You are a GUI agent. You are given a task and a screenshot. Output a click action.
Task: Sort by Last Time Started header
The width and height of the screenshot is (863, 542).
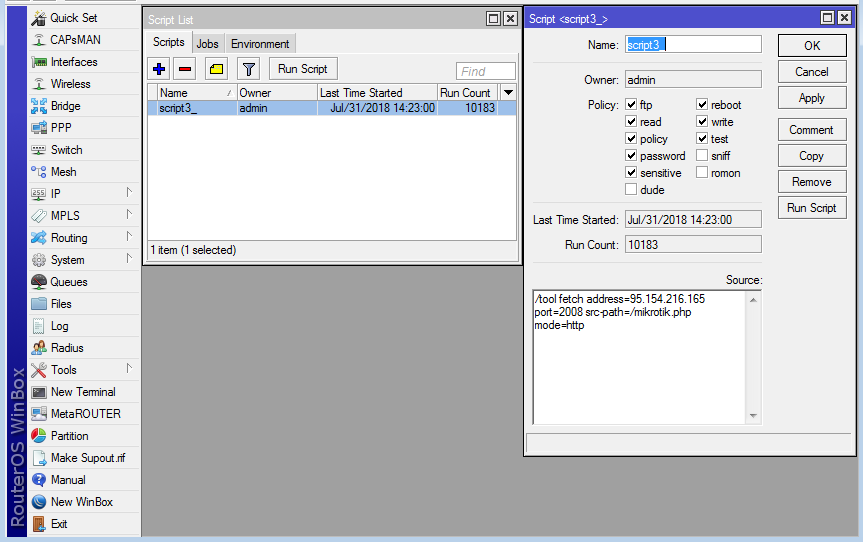coord(378,93)
